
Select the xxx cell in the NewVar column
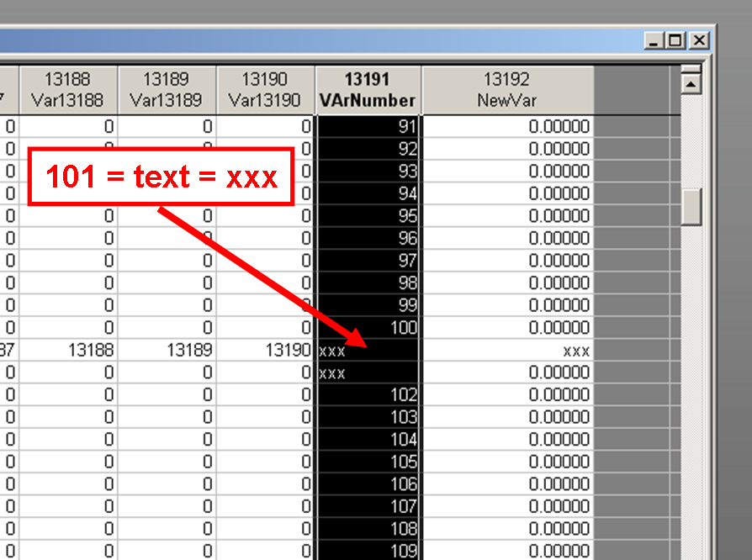click(x=507, y=351)
